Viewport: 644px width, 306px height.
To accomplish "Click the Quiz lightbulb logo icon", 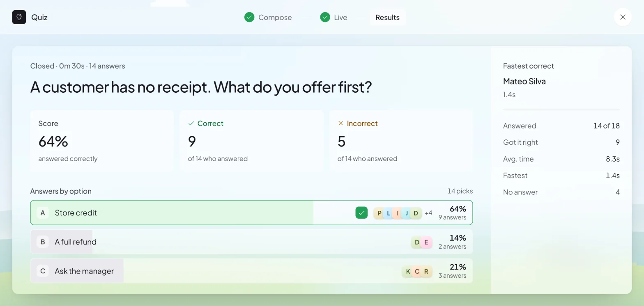I will 19,17.
